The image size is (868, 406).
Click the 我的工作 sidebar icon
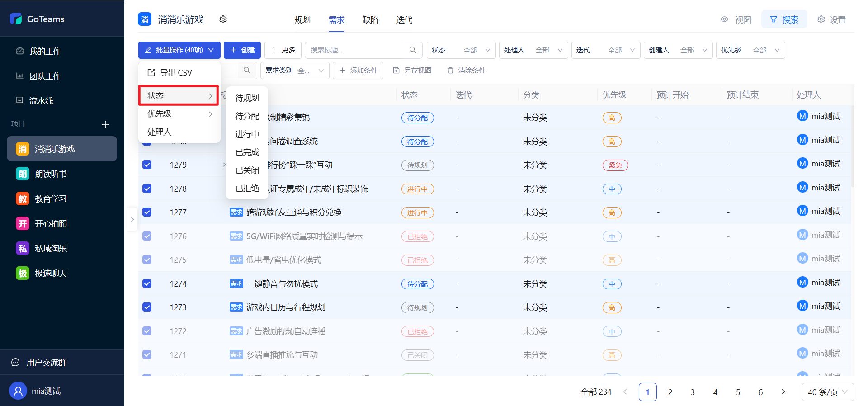point(20,51)
